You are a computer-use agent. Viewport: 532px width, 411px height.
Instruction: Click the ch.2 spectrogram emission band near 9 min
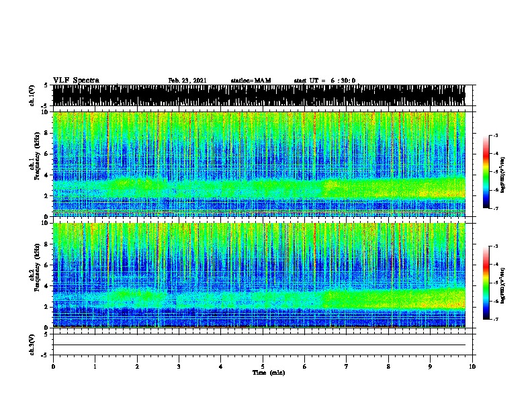click(x=430, y=298)
